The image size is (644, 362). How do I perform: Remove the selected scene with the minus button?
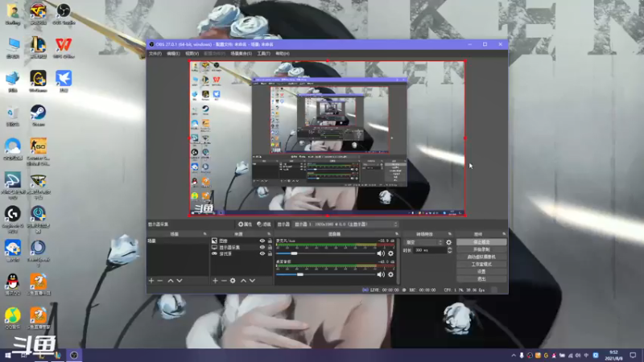coord(160,281)
